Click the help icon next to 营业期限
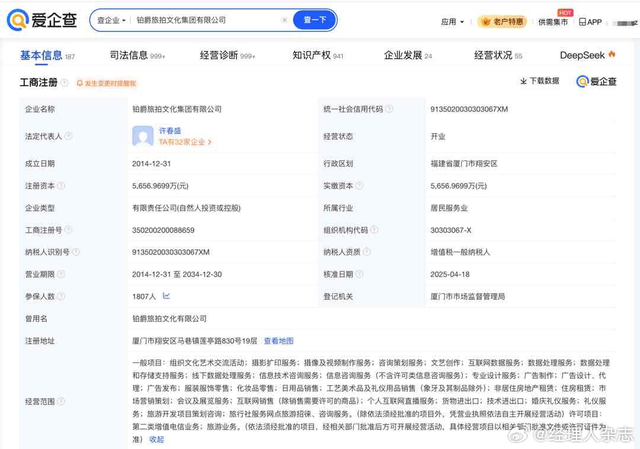Image resolution: width=640 pixels, height=449 pixels. pyautogui.click(x=61, y=274)
